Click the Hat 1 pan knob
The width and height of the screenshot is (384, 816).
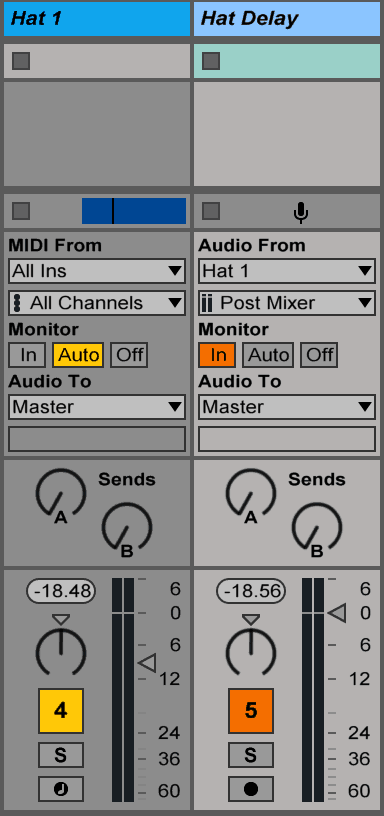pos(61,652)
